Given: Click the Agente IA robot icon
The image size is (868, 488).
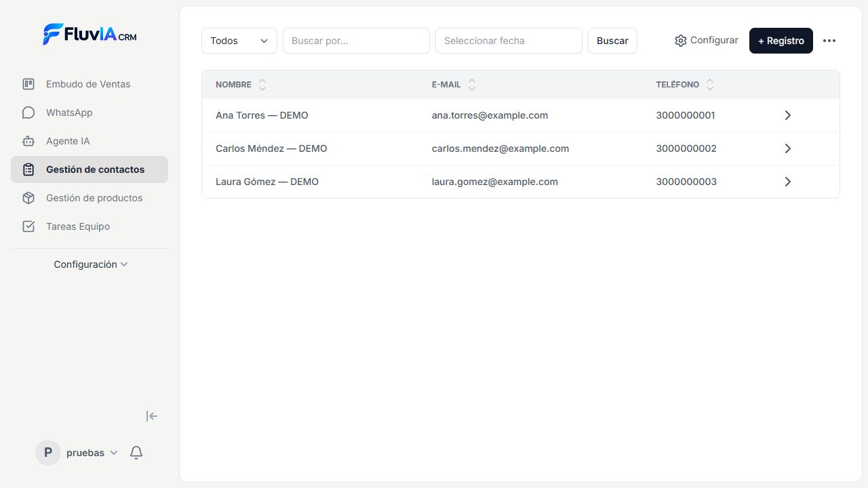Looking at the screenshot, I should pyautogui.click(x=28, y=141).
